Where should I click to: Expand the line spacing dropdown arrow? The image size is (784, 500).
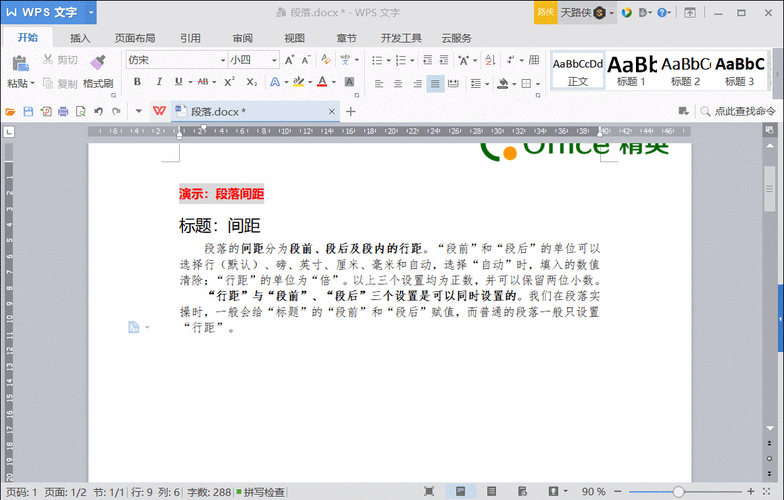click(x=485, y=83)
